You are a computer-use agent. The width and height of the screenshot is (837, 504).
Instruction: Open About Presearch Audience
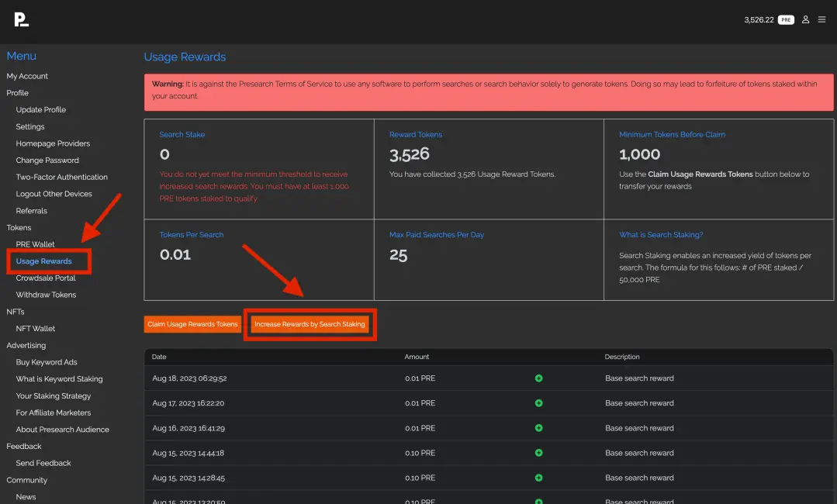click(63, 430)
